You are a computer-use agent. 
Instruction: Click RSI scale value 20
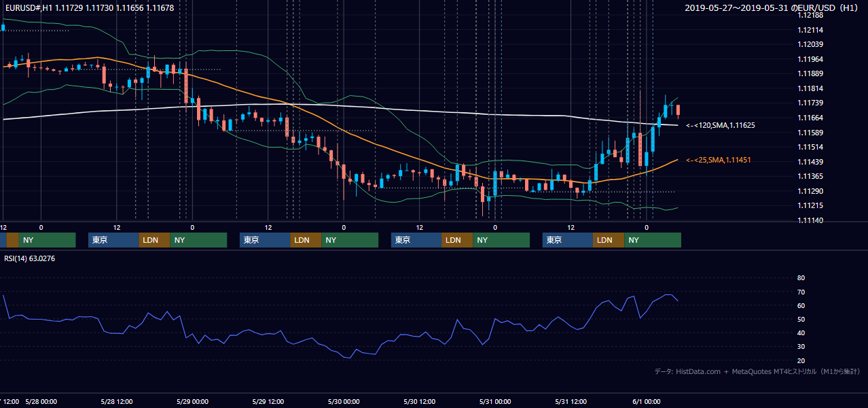point(801,360)
